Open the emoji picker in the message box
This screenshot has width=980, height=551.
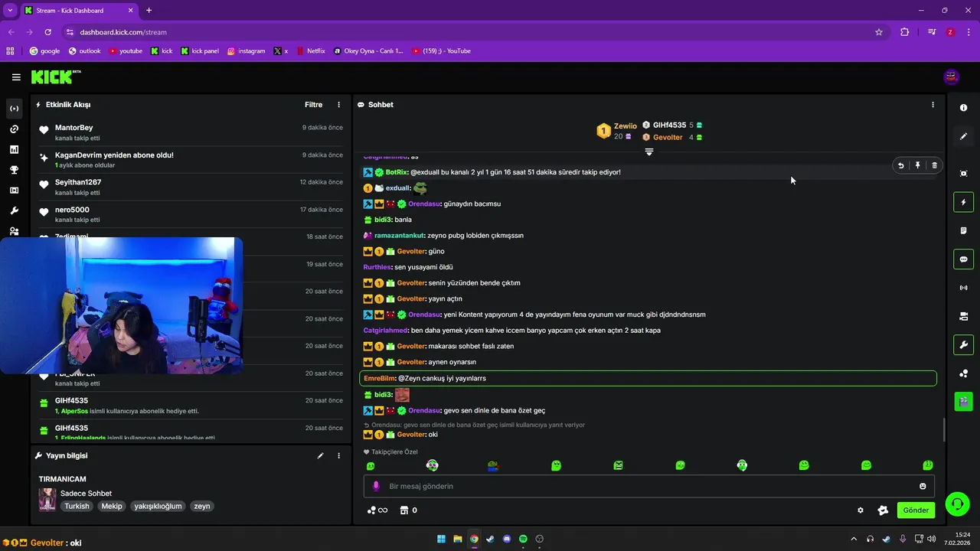(x=923, y=486)
